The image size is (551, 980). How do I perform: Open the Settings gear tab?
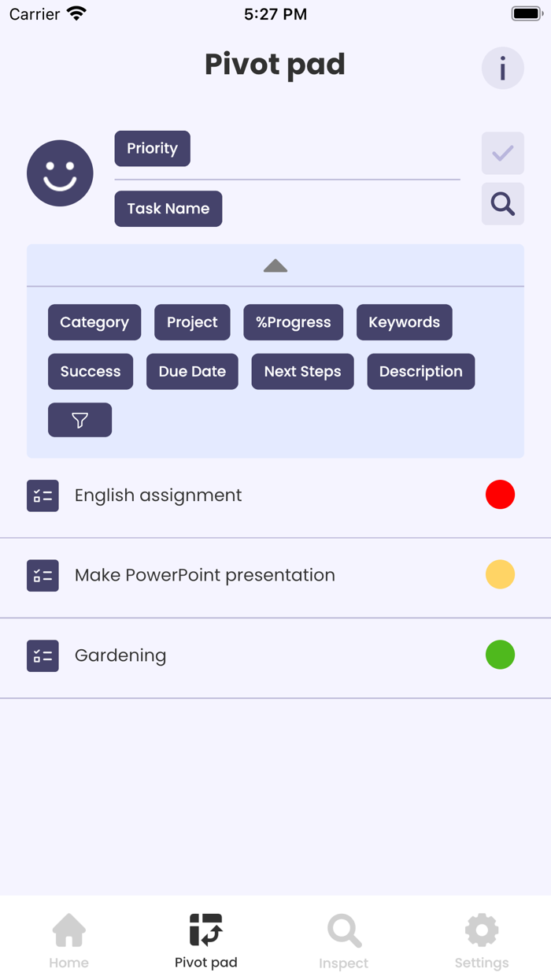(x=482, y=941)
